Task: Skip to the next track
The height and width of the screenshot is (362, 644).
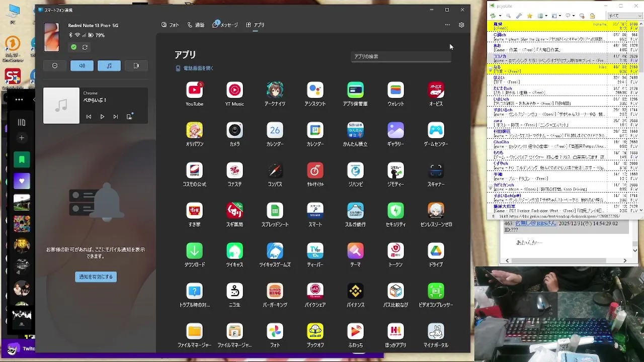Action: [116, 117]
